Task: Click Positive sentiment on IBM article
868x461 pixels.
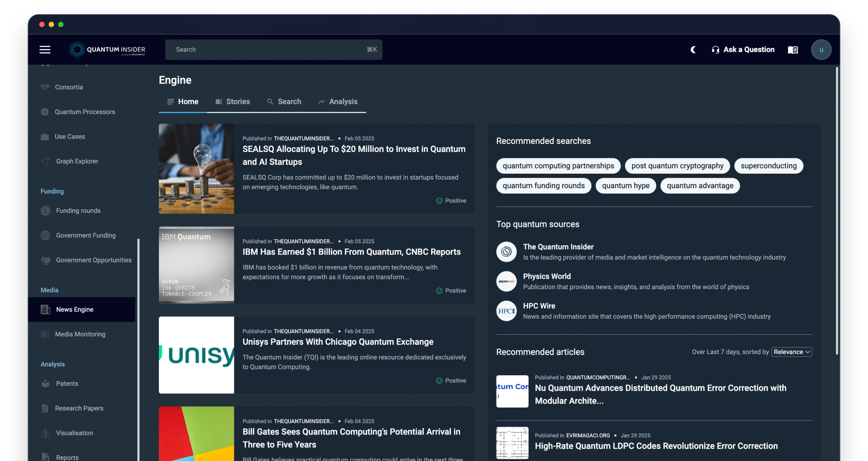Action: (x=451, y=291)
